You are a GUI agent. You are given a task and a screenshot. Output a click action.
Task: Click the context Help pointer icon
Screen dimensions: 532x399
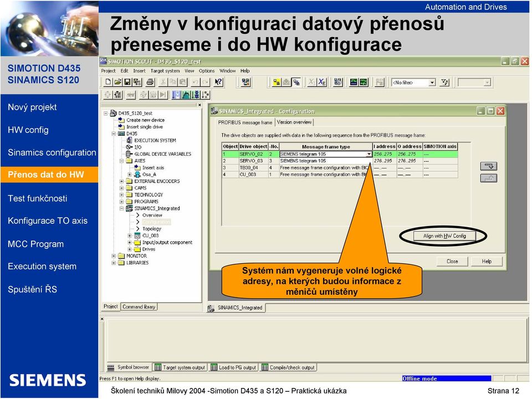point(218,82)
